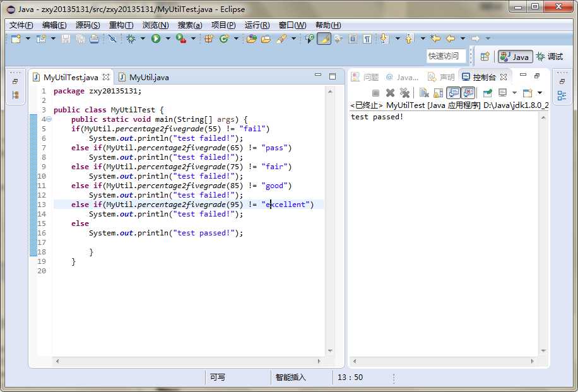
Task: Switch to the 调试 perspective
Action: point(550,56)
